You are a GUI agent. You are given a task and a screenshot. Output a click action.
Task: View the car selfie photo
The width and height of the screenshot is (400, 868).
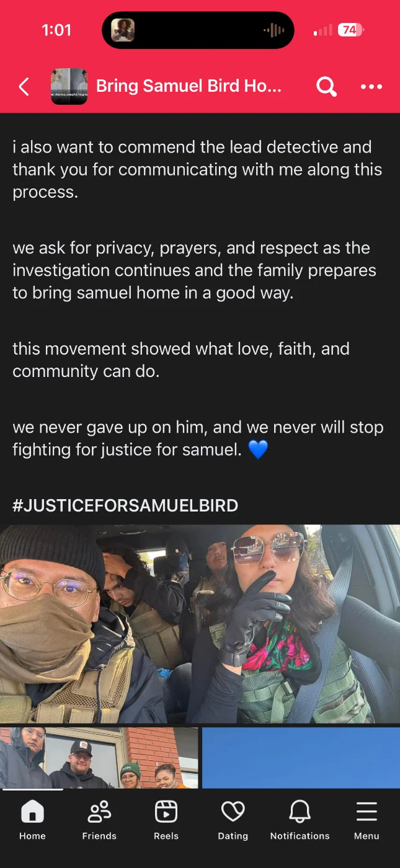pos(200,624)
